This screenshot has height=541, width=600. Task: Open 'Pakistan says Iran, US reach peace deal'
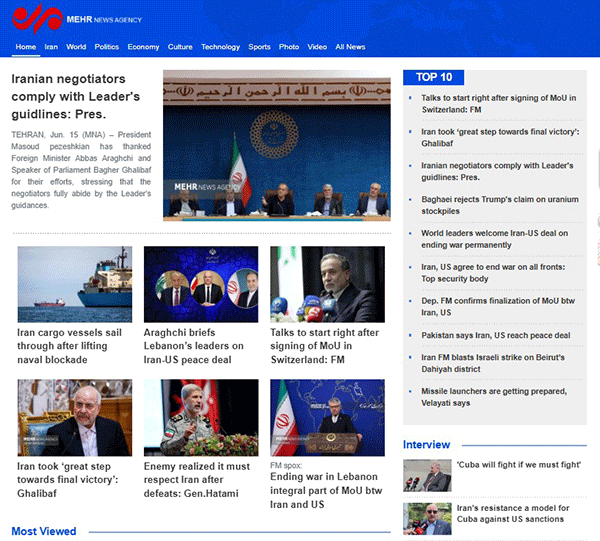(x=496, y=335)
